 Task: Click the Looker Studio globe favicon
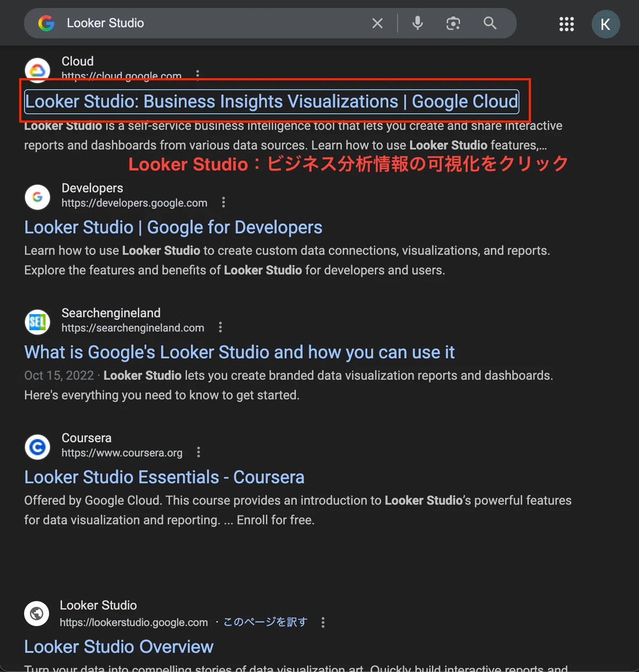[37, 613]
